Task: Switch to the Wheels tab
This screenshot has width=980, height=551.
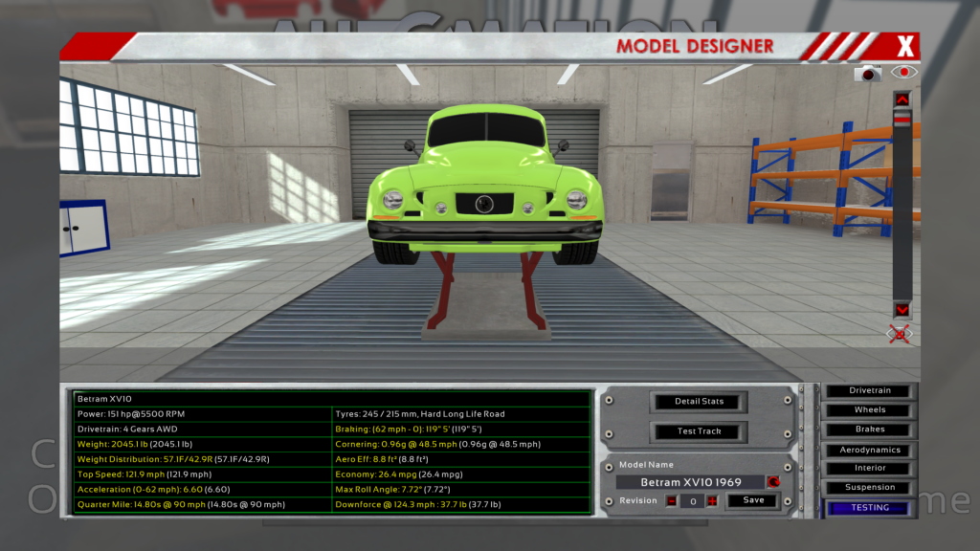Action: coord(870,409)
